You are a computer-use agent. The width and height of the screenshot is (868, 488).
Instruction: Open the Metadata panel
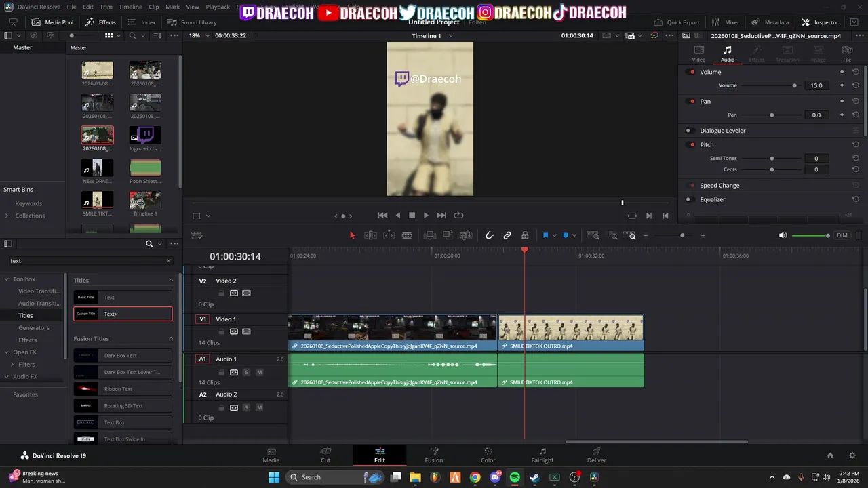coord(770,22)
